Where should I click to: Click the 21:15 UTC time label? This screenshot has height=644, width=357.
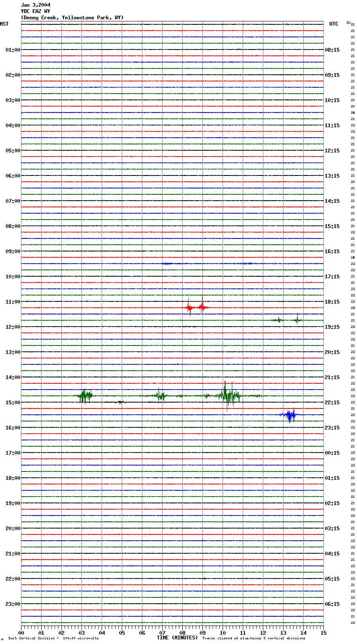tap(332, 377)
